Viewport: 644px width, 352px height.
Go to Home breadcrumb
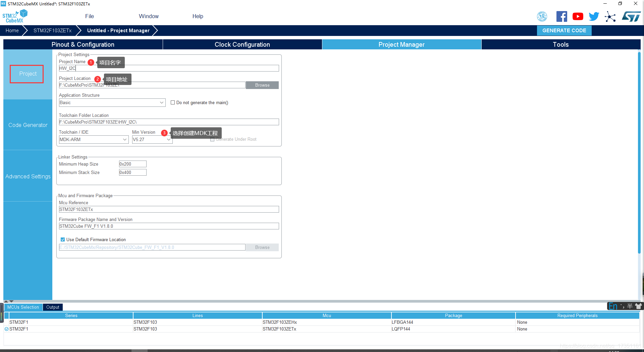click(12, 30)
